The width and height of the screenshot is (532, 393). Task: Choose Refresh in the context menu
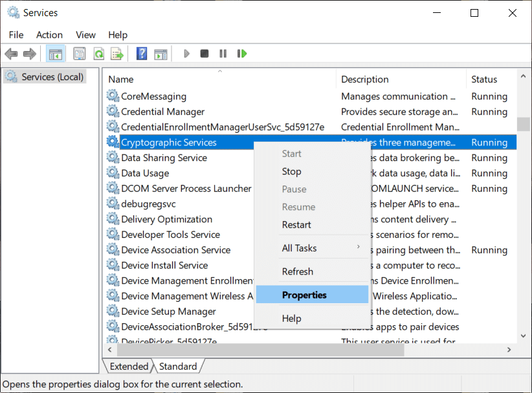click(x=312, y=271)
